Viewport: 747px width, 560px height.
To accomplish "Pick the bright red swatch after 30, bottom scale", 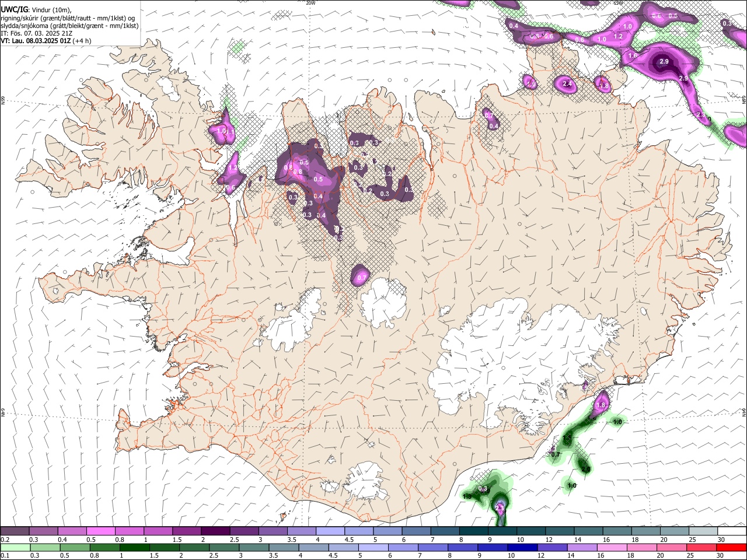I will [731, 547].
